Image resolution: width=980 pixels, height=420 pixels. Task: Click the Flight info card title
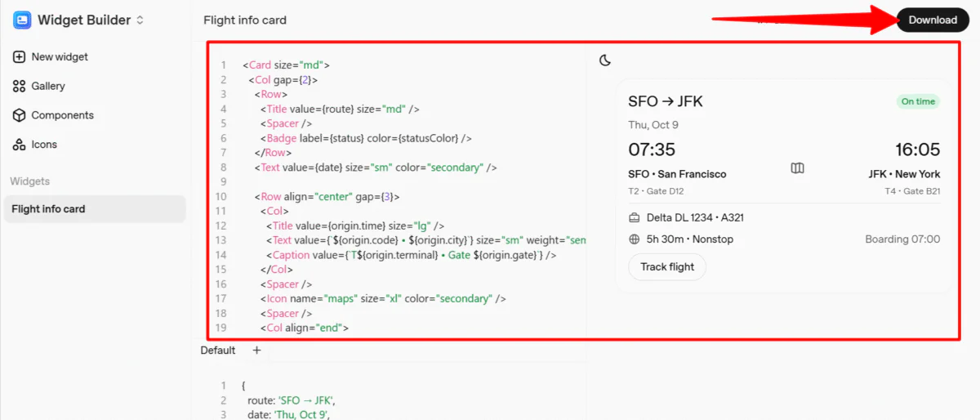coord(245,20)
